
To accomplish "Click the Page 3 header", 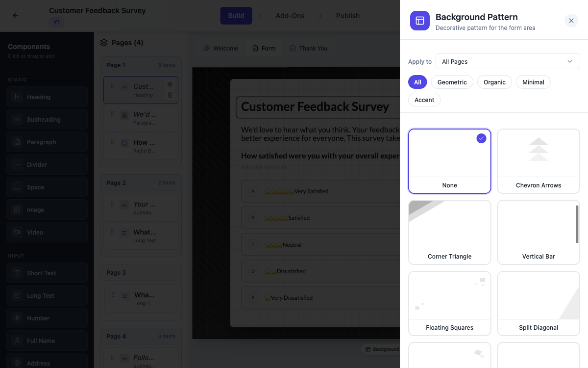I will (141, 272).
